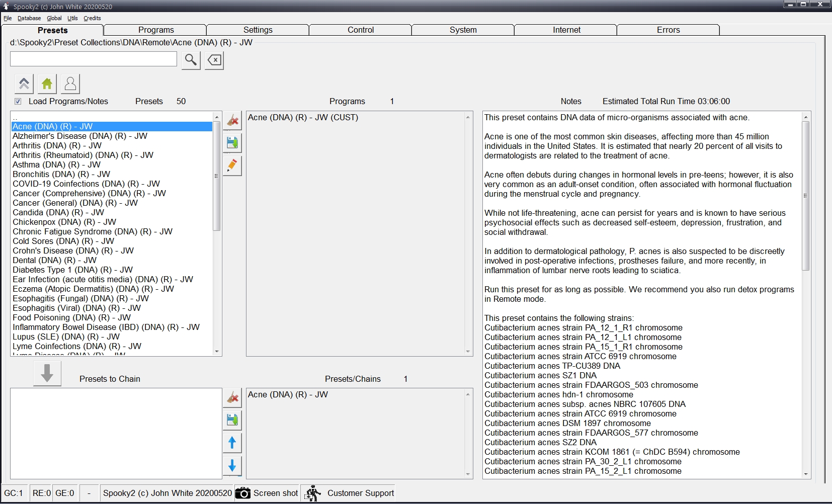
Task: Click the Customer Support button label
Action: click(361, 493)
